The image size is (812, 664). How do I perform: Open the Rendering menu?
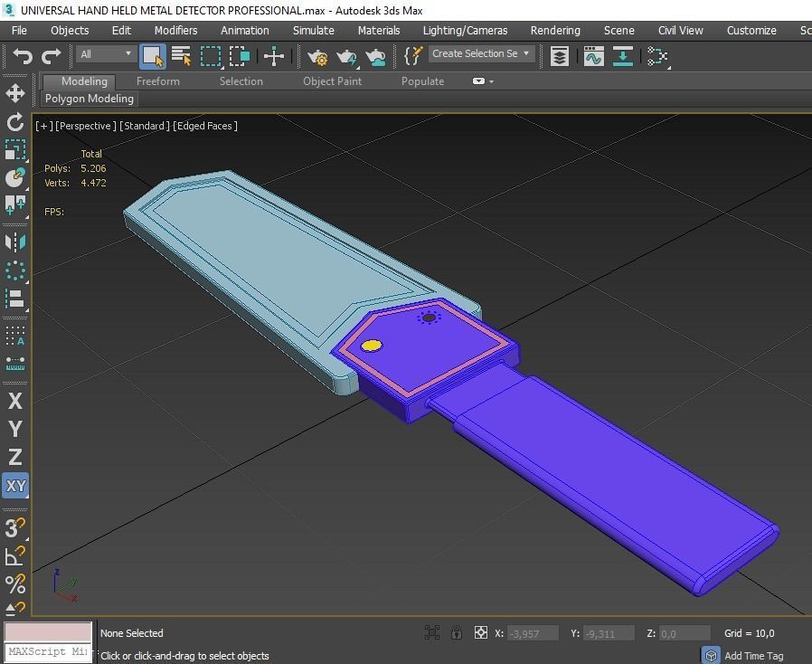pos(555,31)
